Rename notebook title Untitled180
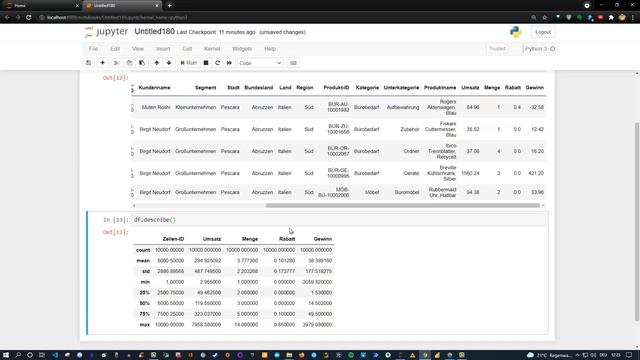Viewport: 640px width, 360px height. coord(154,31)
